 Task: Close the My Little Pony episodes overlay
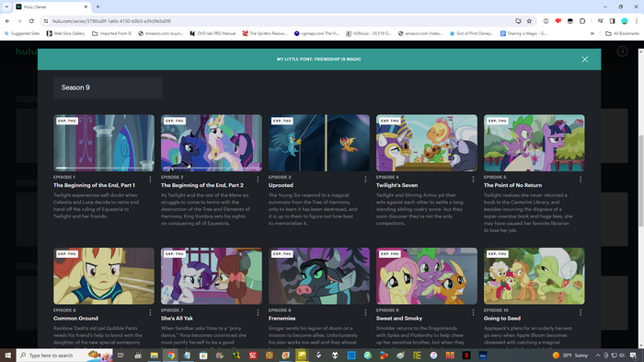pyautogui.click(x=584, y=59)
